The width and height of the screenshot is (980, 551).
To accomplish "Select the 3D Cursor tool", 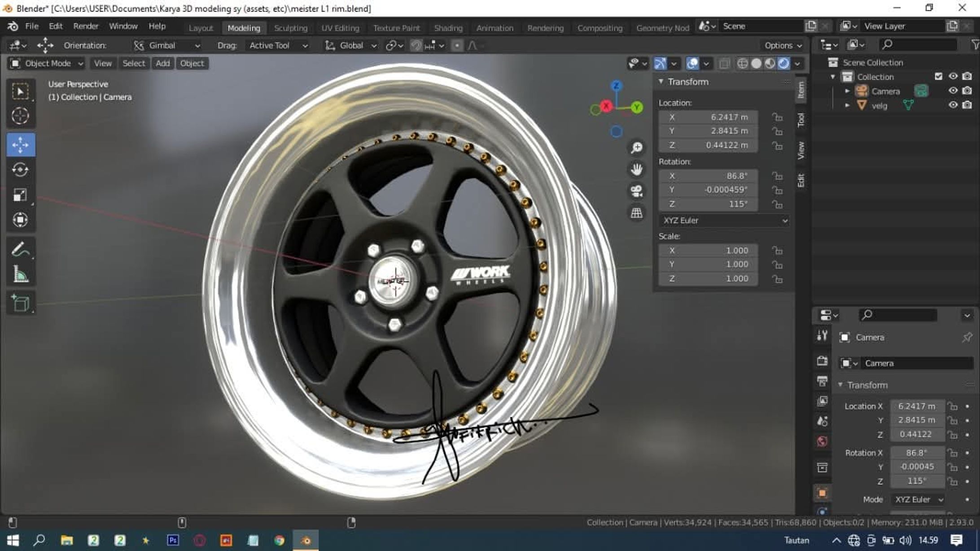I will [x=20, y=116].
